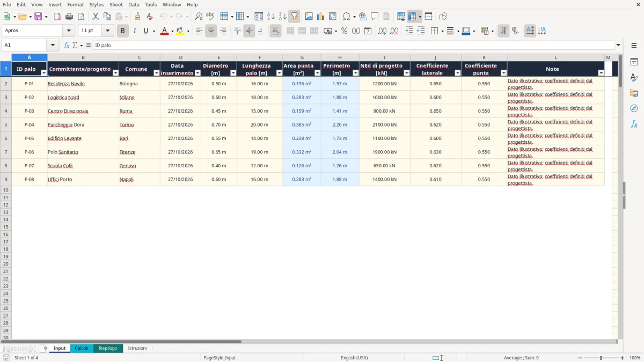Open the sidebar Gallery icon

coord(634,93)
